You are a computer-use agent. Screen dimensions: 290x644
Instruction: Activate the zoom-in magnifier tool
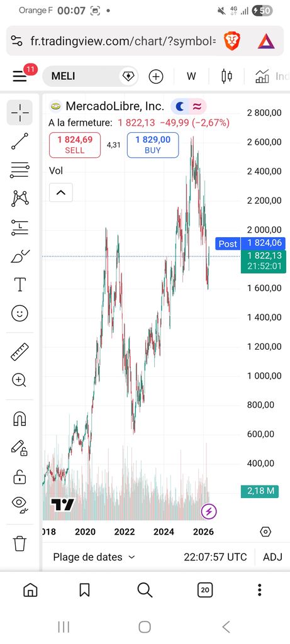20,380
